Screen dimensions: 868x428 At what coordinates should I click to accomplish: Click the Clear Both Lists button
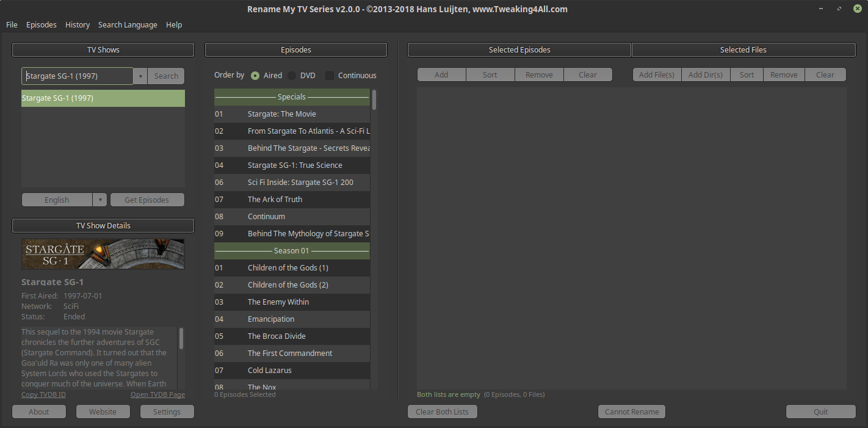click(x=443, y=412)
